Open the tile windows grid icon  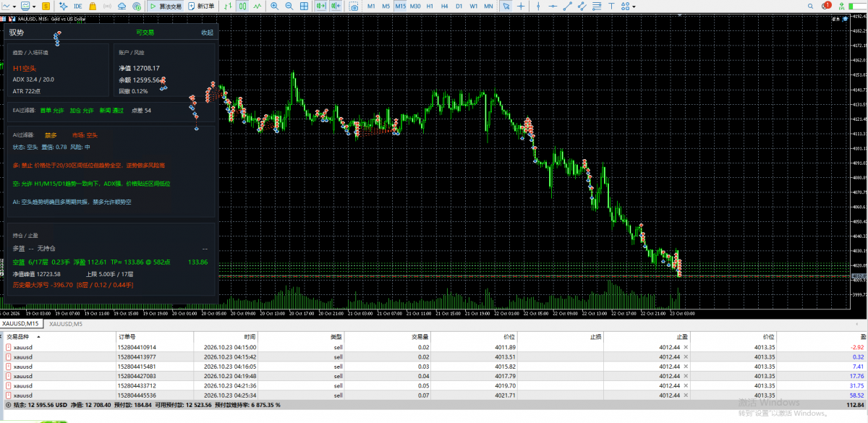(x=304, y=6)
